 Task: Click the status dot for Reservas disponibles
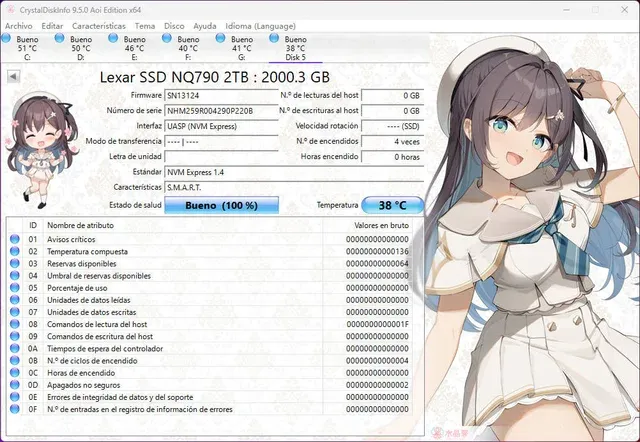click(15, 263)
